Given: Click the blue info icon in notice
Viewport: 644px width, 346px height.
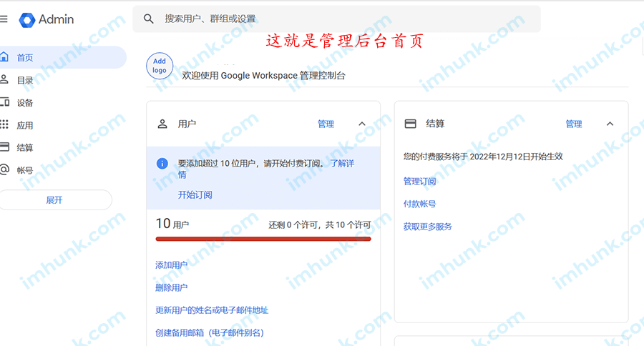Looking at the screenshot, I should (x=162, y=164).
